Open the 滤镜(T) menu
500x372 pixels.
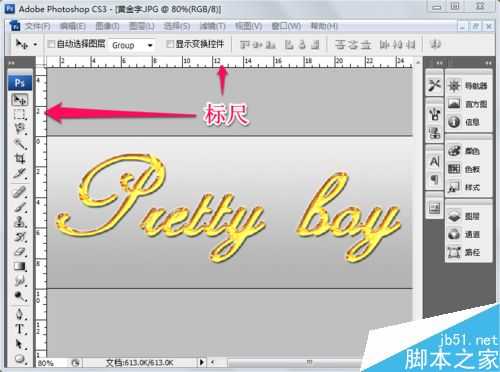pyautogui.click(x=212, y=26)
